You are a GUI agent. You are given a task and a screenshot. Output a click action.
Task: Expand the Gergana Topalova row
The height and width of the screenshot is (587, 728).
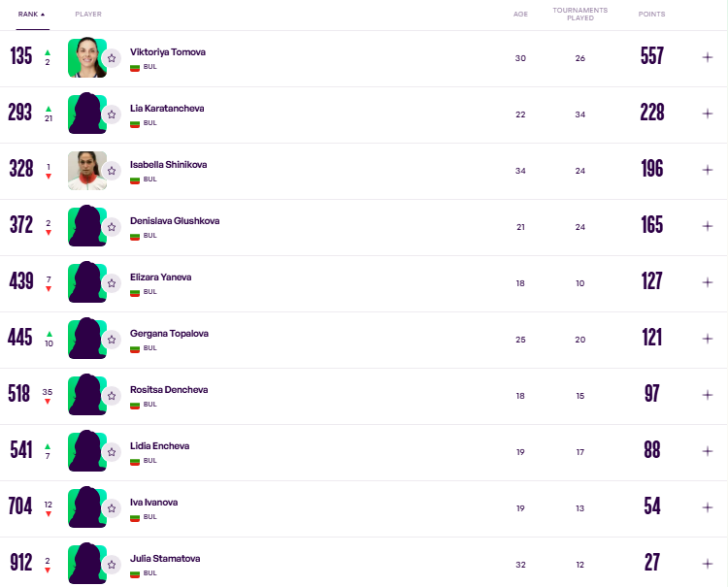tap(707, 339)
